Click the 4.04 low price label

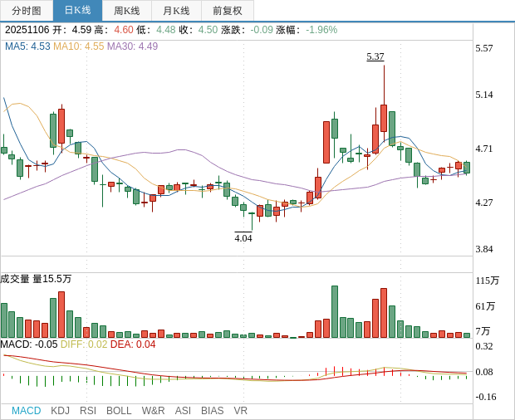[x=243, y=238]
